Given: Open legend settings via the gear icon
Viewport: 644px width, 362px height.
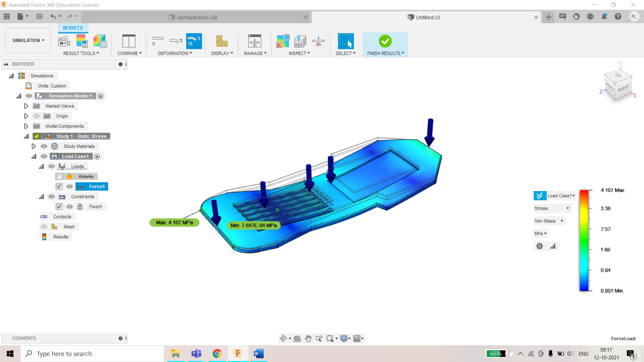Looking at the screenshot, I should pyautogui.click(x=539, y=246).
